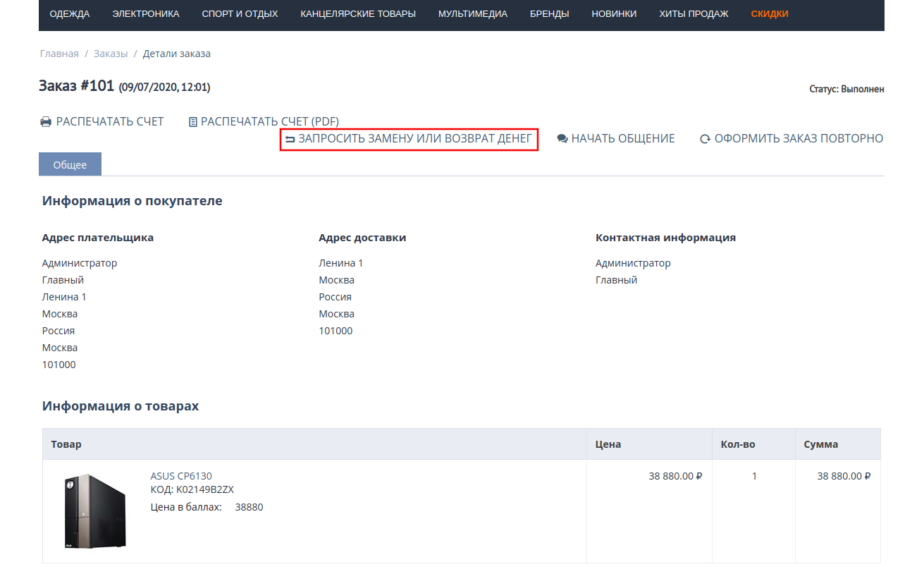
Task: Open the ASUS CP6130 product link
Action: pos(181,476)
